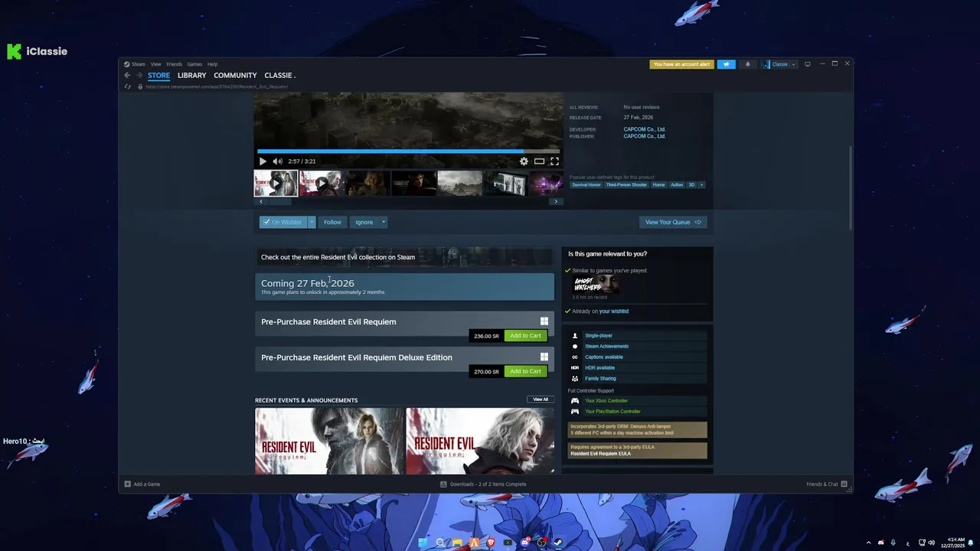Open the View menu
Viewport: 980px width, 551px height.
pyautogui.click(x=155, y=64)
